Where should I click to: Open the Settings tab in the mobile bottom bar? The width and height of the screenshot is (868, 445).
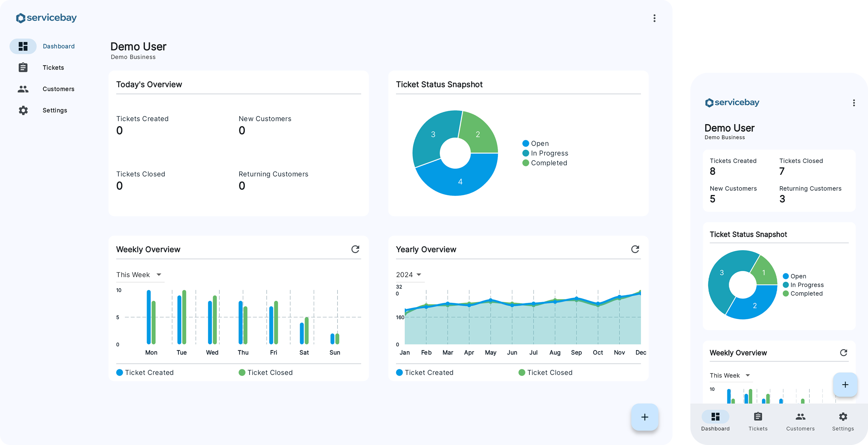[x=843, y=421]
